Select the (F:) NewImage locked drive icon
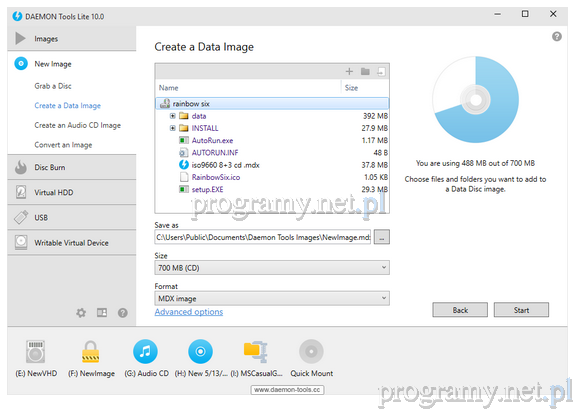Screen dimensions: 574x409 (90, 352)
